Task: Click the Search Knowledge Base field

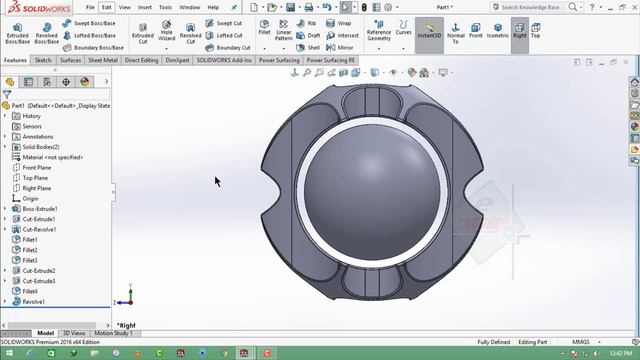Action: pyautogui.click(x=530, y=7)
